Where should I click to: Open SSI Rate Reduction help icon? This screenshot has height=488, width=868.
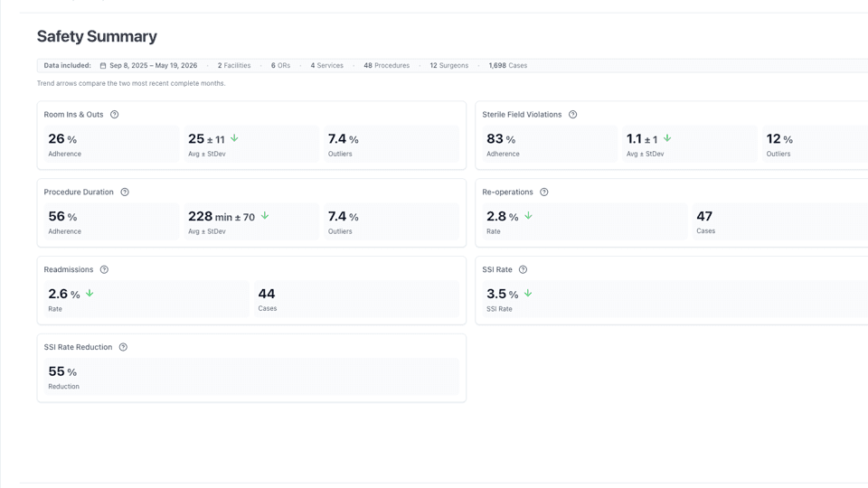tap(124, 347)
